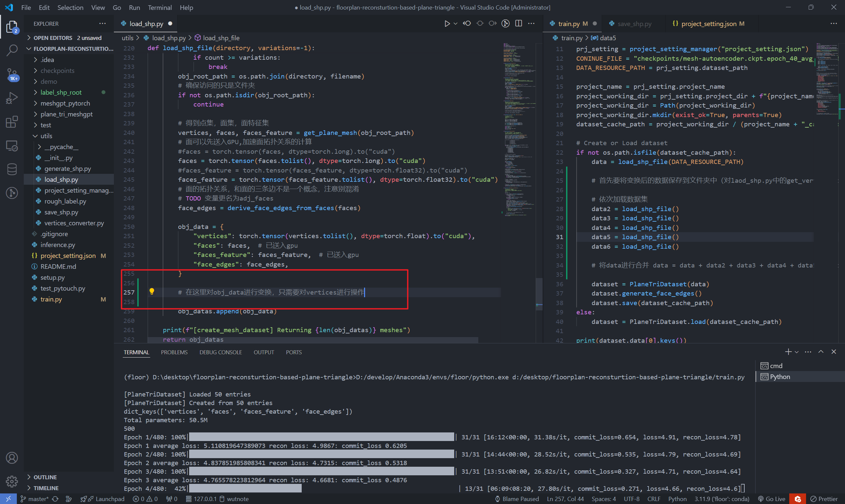The image size is (845, 504).
Task: Expand the OPEN EDITORS section
Action: click(x=68, y=38)
